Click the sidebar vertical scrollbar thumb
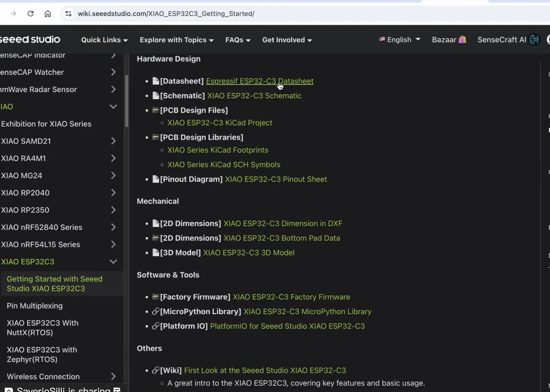 126,101
